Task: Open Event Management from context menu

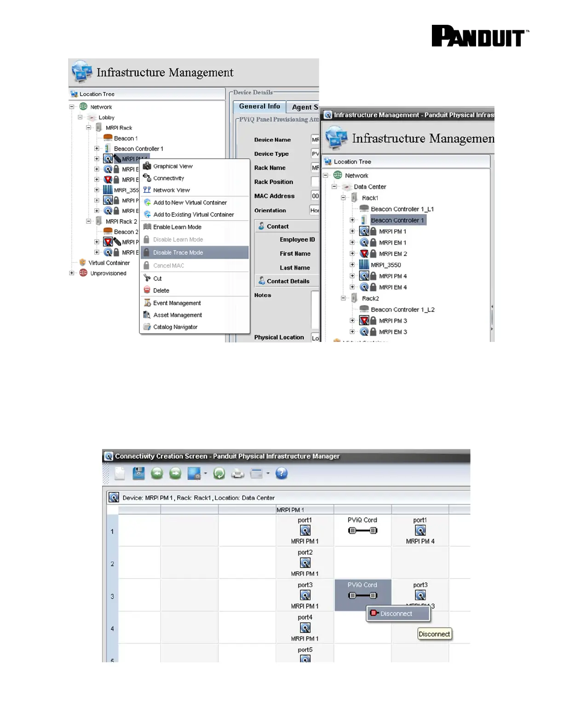Action: [x=177, y=303]
